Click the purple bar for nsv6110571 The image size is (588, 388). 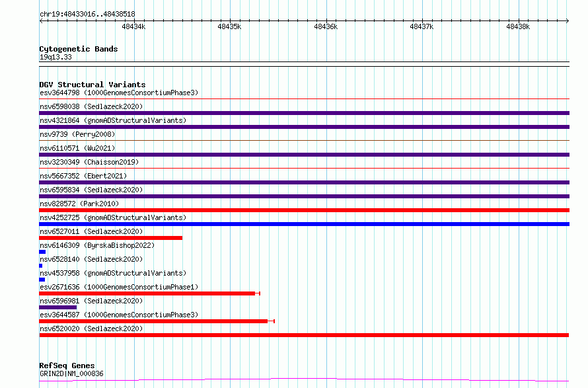(x=304, y=155)
